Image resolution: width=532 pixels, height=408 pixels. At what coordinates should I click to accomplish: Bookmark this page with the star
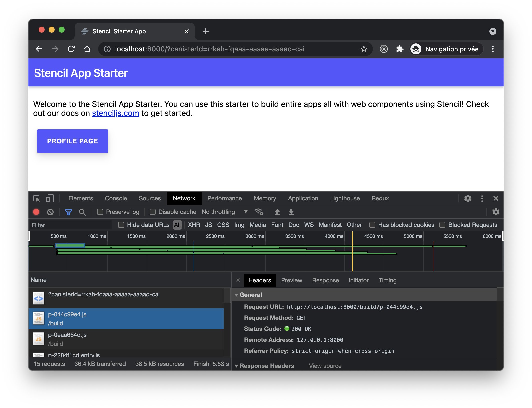pos(364,49)
